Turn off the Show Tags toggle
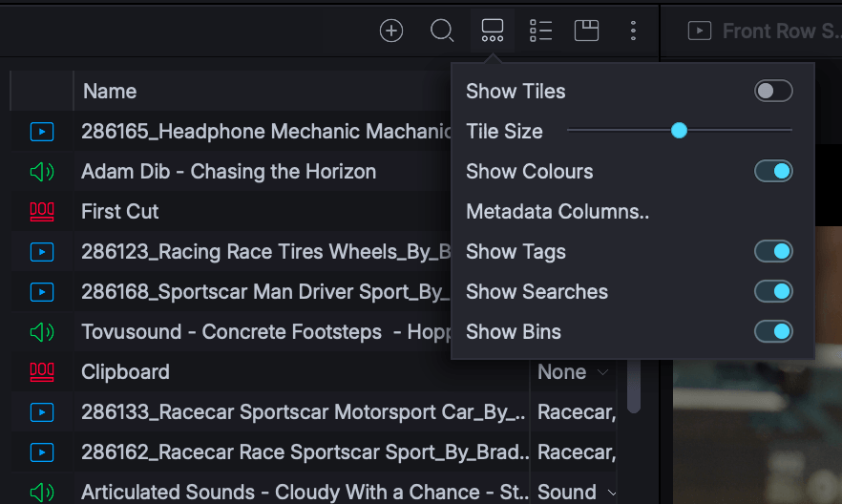 [773, 251]
